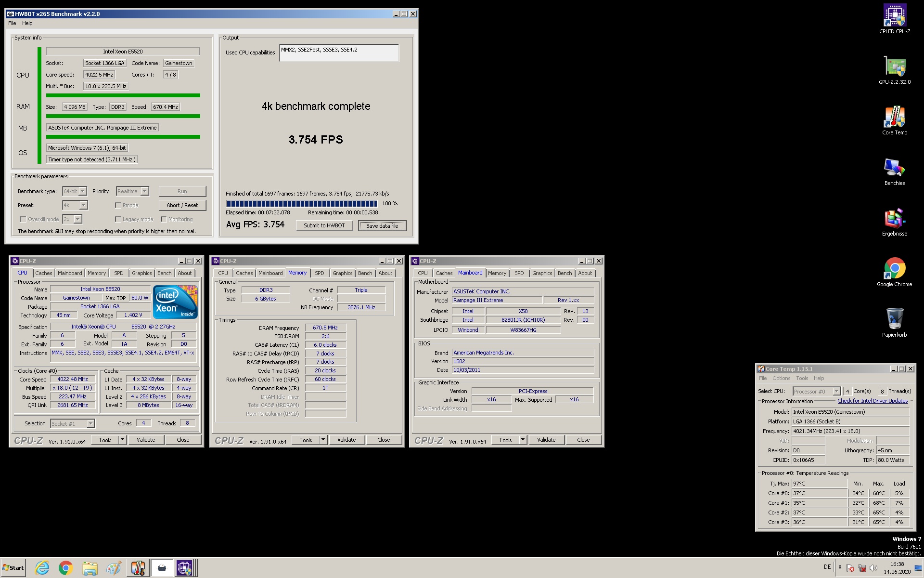The width and height of the screenshot is (924, 578).
Task: Open the Priority Realtime dropdown
Action: pos(145,191)
